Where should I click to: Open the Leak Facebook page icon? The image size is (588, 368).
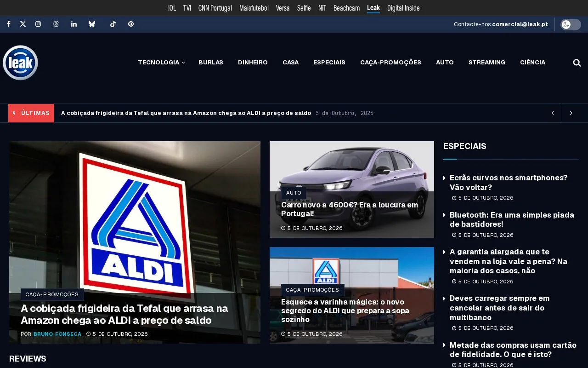pos(8,24)
